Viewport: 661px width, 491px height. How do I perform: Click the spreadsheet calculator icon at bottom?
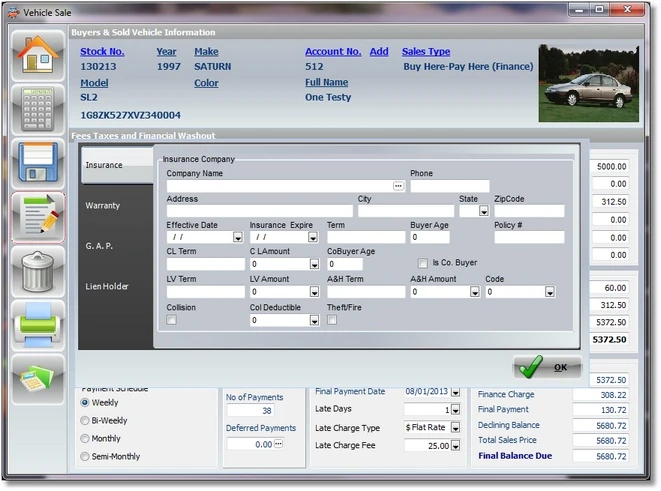point(38,380)
